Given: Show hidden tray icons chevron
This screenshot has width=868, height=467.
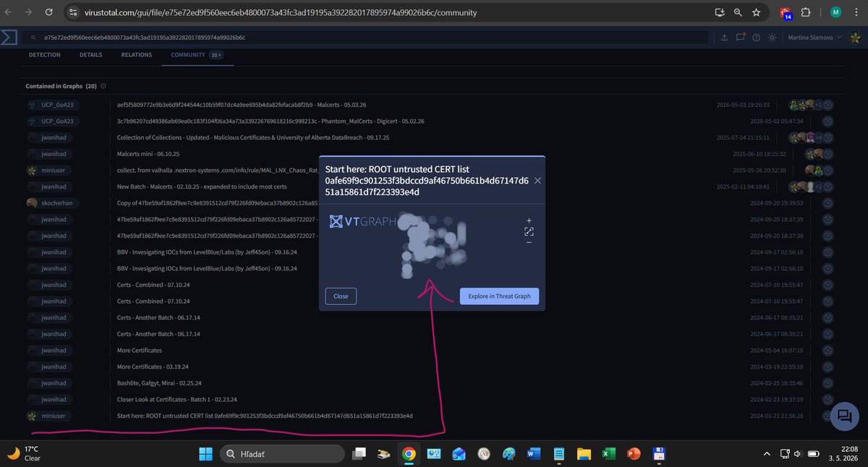Looking at the screenshot, I should click(767, 454).
